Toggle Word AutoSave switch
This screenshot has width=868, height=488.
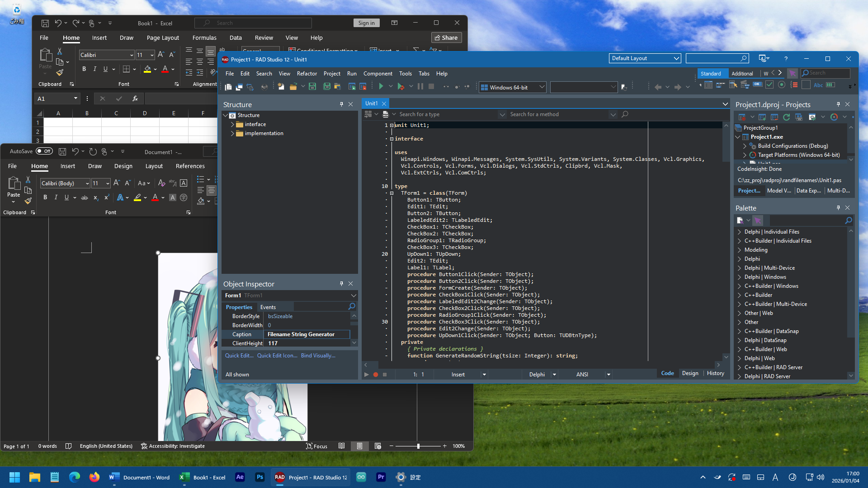[44, 151]
